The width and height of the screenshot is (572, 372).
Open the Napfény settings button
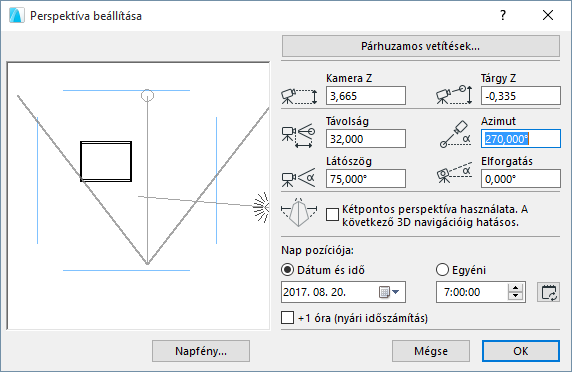(x=201, y=351)
